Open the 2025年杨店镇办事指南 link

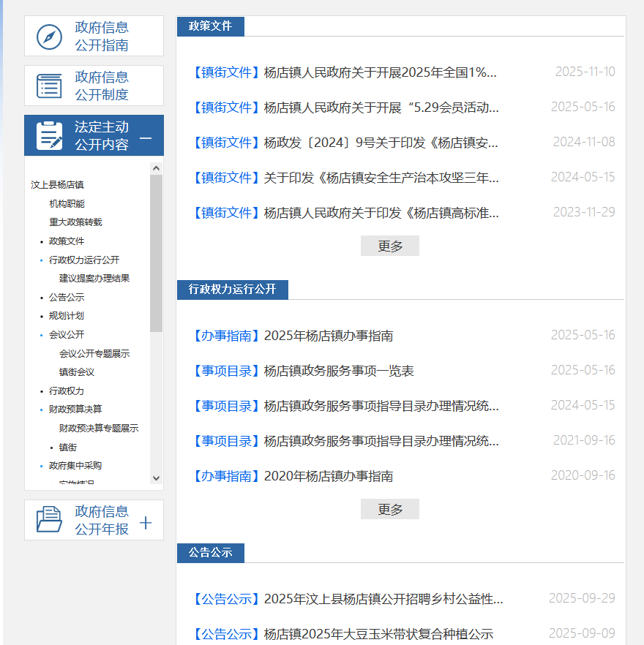328,336
